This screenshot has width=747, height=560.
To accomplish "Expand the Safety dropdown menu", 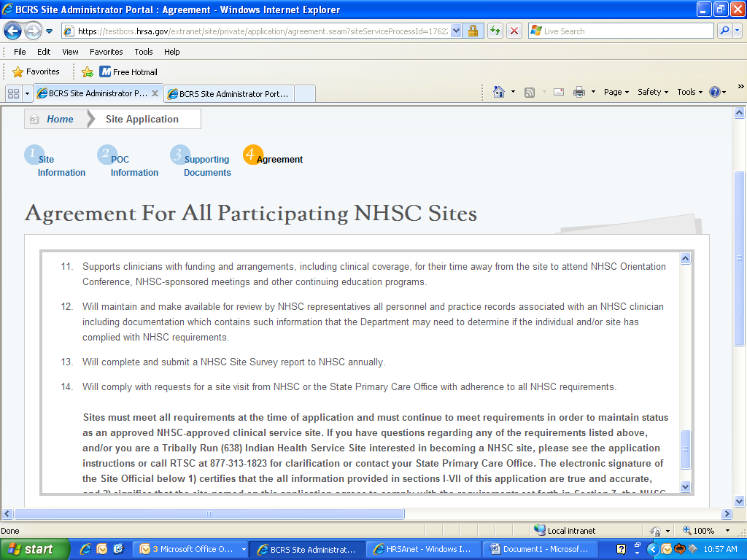I will pyautogui.click(x=652, y=92).
